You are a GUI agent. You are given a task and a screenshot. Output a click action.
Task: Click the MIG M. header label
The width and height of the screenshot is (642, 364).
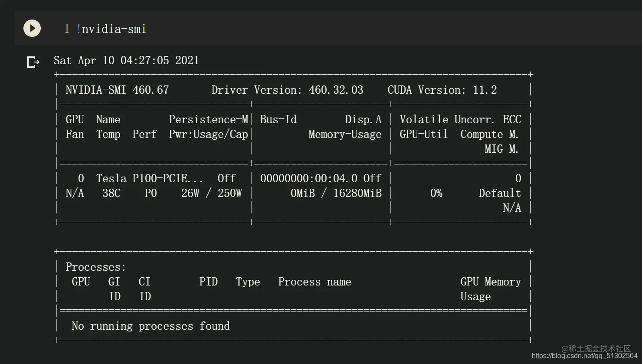[x=501, y=149]
